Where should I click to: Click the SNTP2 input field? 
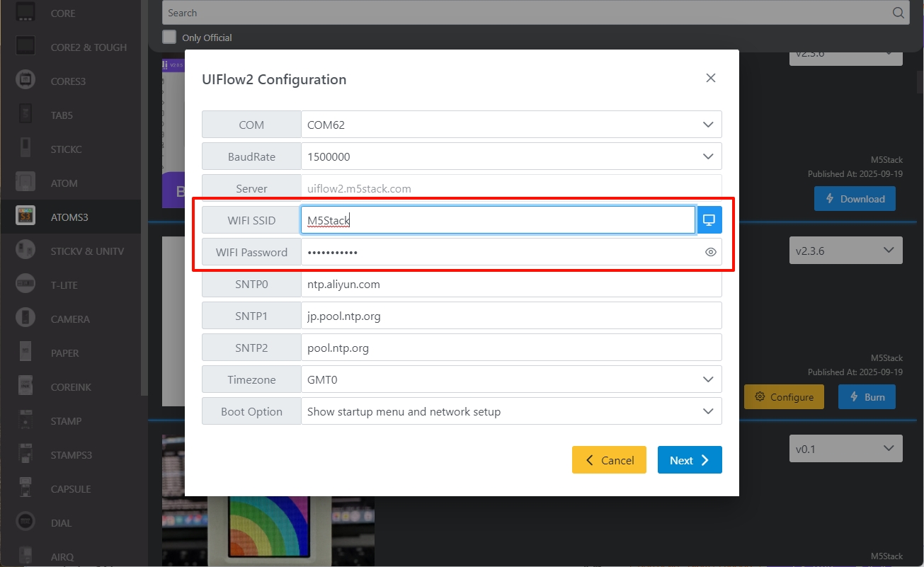click(511, 348)
